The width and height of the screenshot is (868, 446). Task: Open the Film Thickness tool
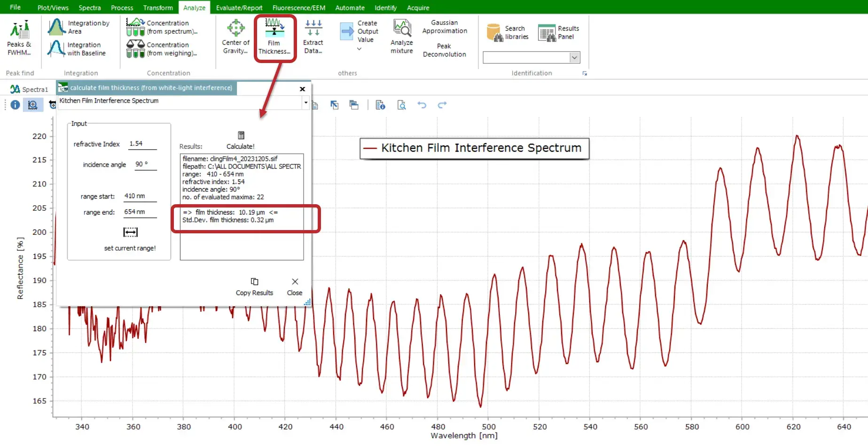[x=274, y=37]
